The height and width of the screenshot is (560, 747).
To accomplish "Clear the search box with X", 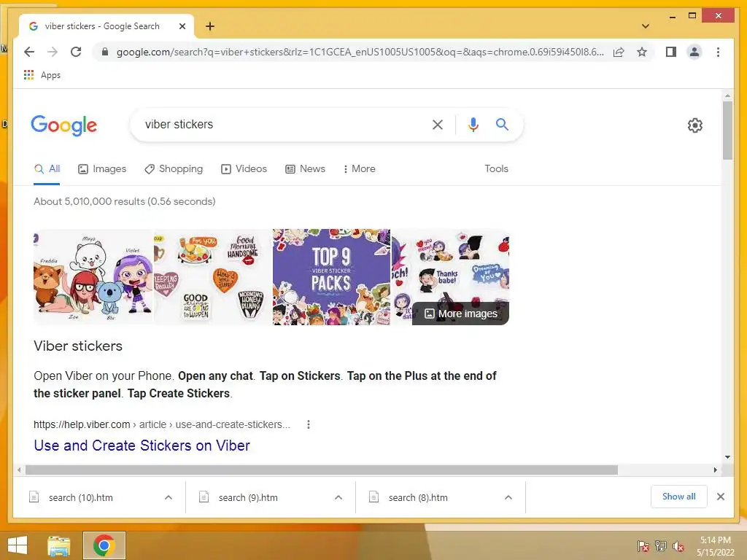I will 438,125.
